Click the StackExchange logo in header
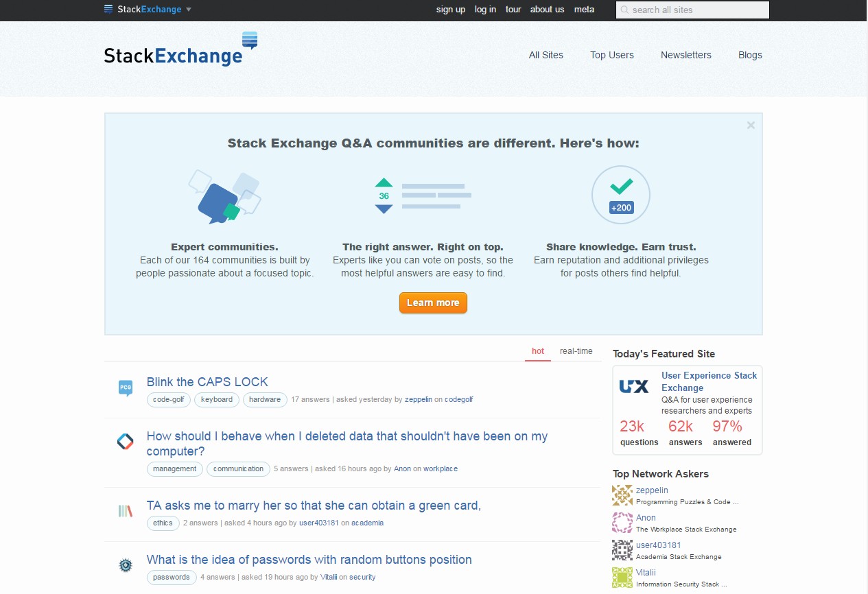 pos(180,51)
